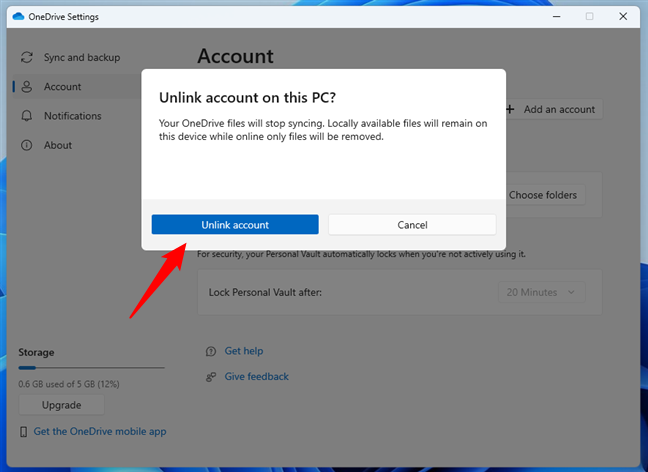Viewport: 648px width, 472px height.
Task: Add an account button
Action: (554, 110)
